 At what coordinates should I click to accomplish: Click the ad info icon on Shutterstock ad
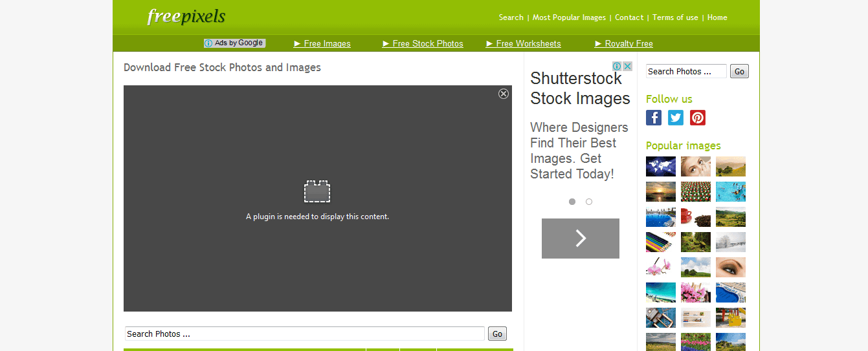tap(618, 66)
